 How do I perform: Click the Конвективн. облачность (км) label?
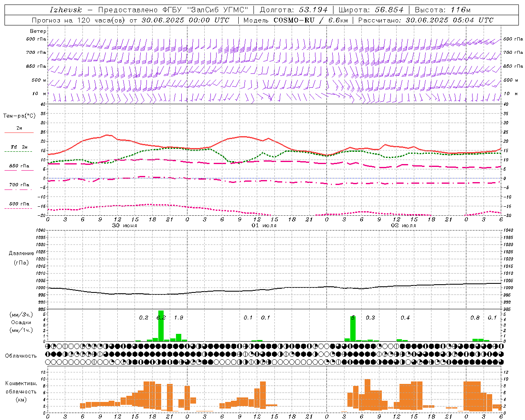tap(21, 391)
